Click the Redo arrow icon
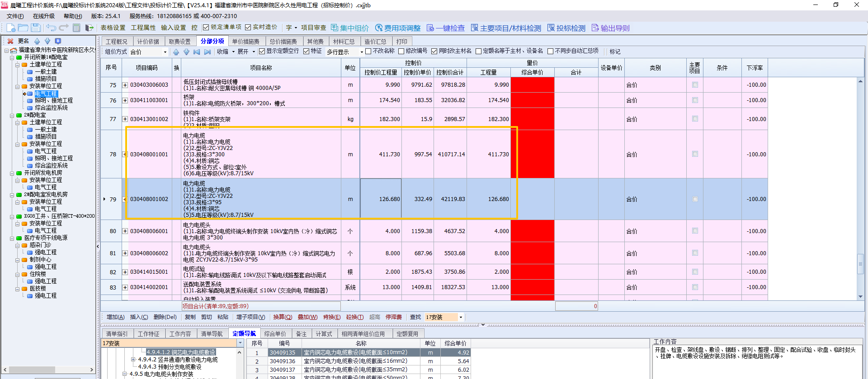The image size is (868, 379). tap(64, 28)
